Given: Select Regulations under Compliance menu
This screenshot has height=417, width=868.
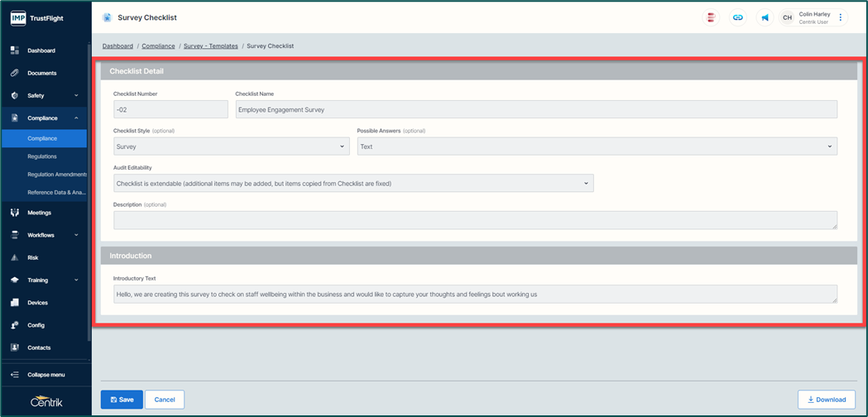Looking at the screenshot, I should [42, 156].
